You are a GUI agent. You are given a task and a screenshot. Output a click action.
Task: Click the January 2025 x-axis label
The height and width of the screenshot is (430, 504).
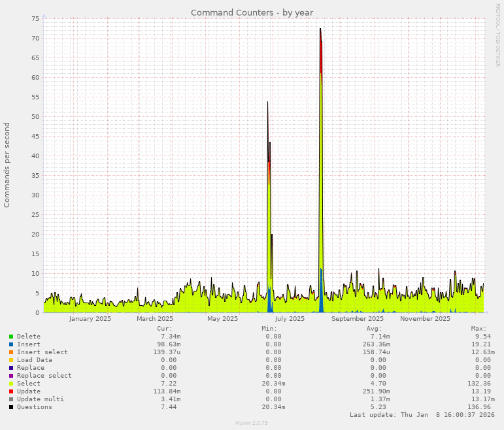point(90,319)
